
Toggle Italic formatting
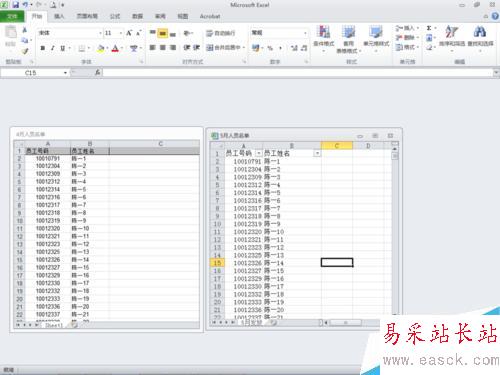52,49
